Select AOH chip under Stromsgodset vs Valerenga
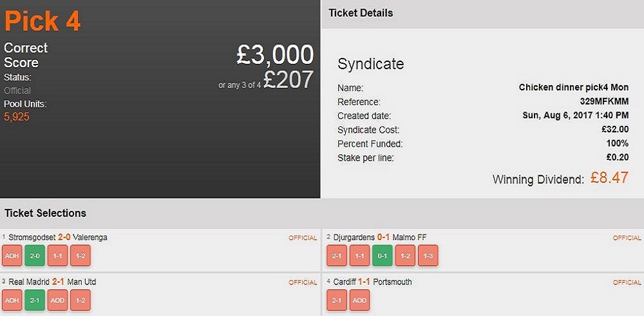The height and width of the screenshot is (316, 644). point(12,255)
